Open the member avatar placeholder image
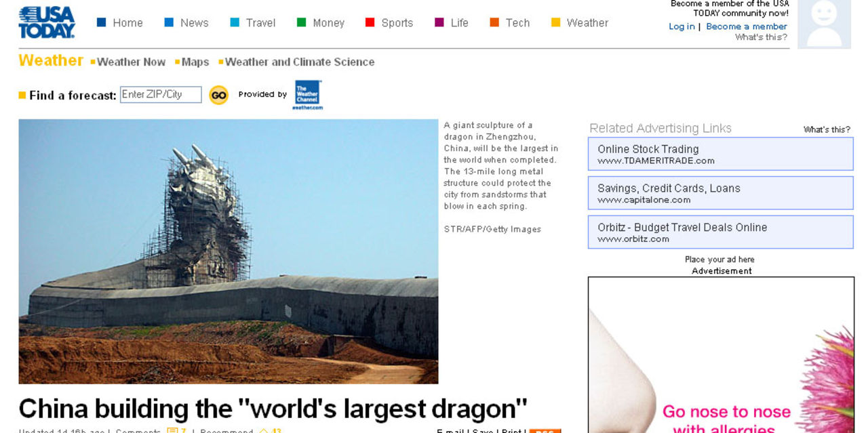 click(824, 24)
